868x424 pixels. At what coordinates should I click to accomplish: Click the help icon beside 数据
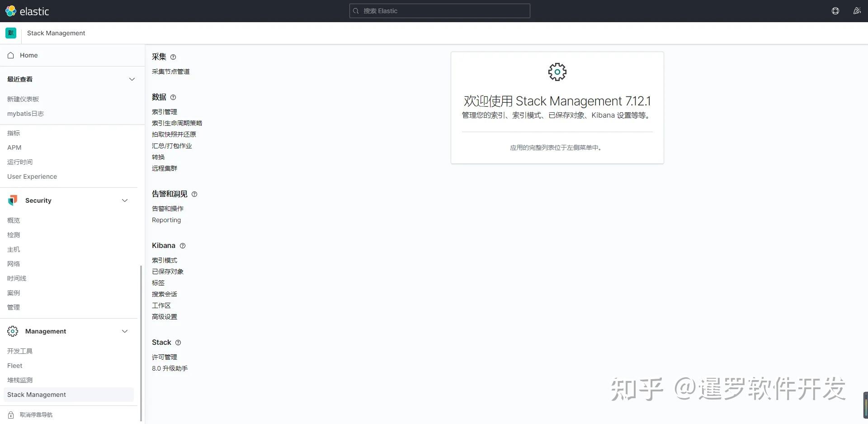tap(173, 97)
